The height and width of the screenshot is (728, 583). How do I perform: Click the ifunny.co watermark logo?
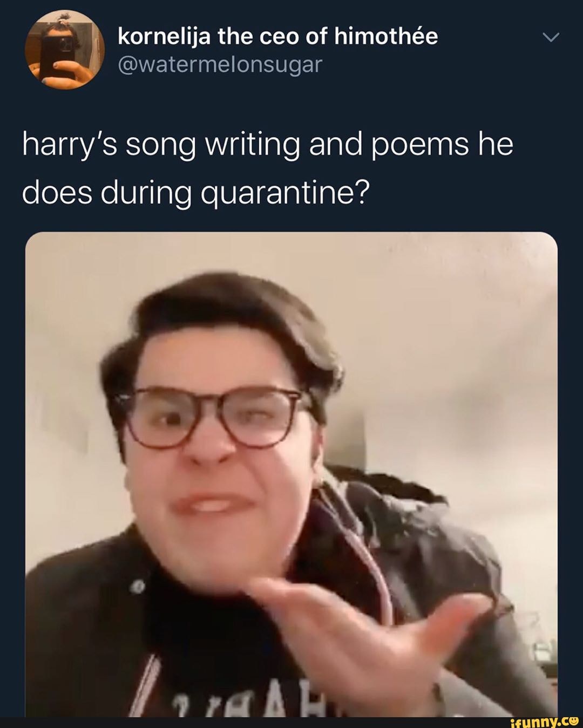point(540,720)
